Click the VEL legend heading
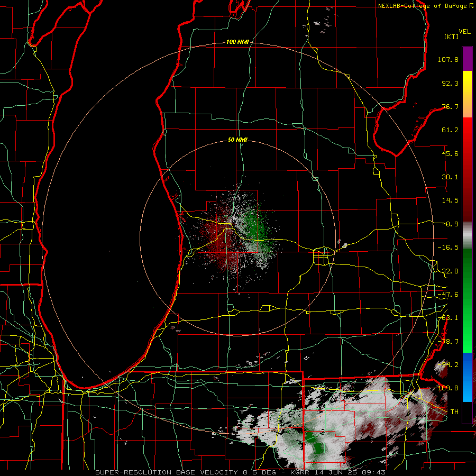 pos(464,32)
